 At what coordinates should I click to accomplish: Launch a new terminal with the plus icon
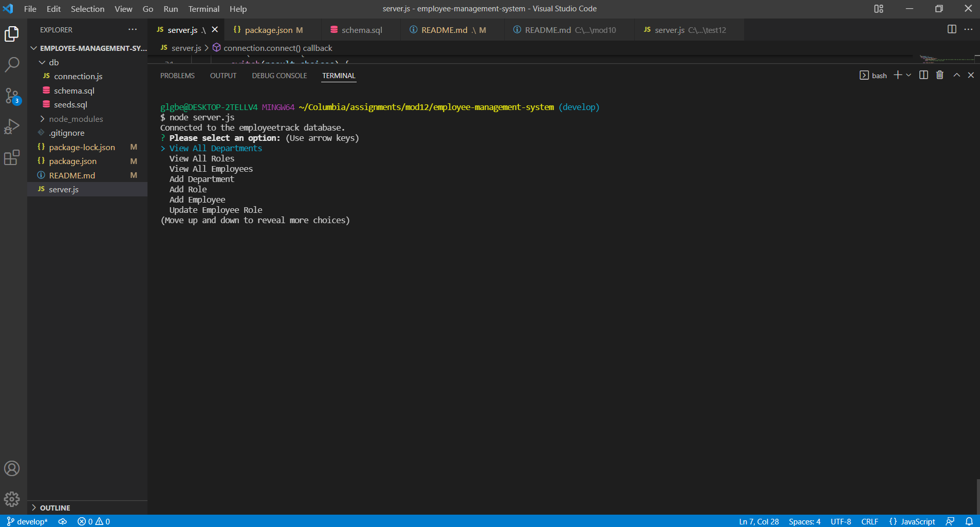pyautogui.click(x=898, y=75)
